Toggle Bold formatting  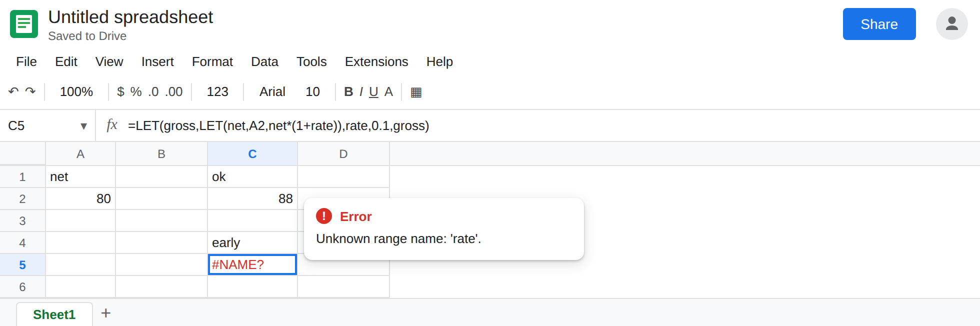point(348,92)
